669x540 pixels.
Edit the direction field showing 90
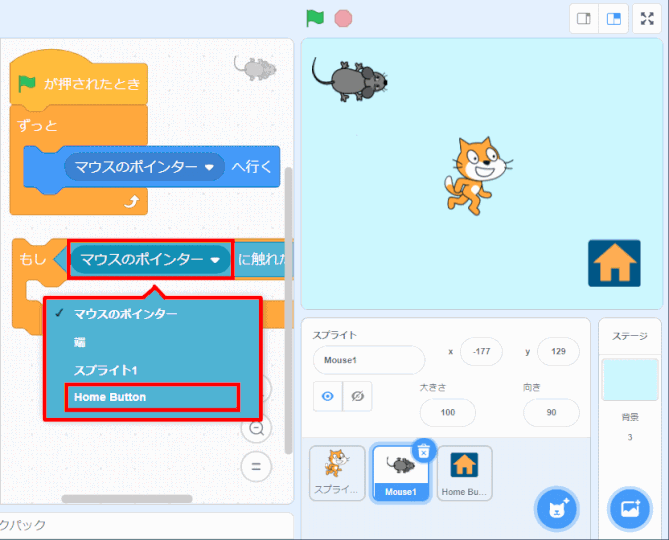(x=551, y=412)
